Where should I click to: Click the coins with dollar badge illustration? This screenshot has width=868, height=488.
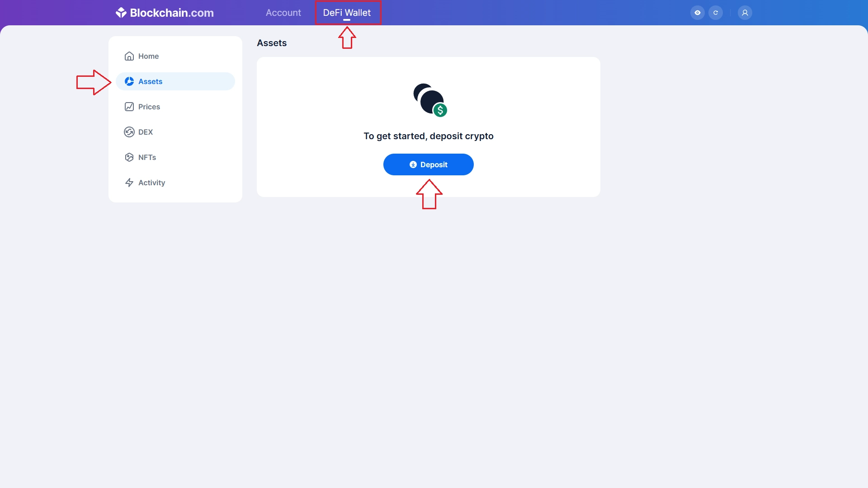(x=430, y=100)
